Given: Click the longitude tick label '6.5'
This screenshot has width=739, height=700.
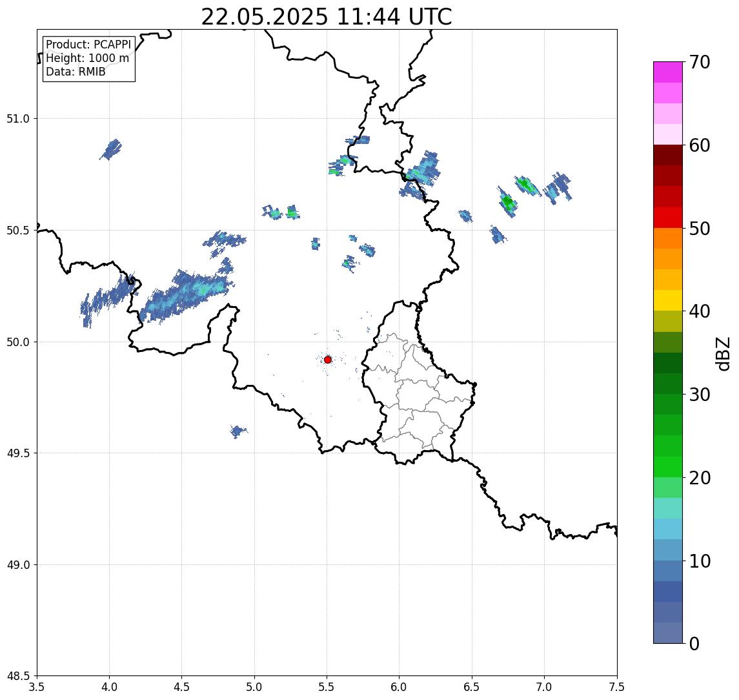Looking at the screenshot, I should [472, 687].
